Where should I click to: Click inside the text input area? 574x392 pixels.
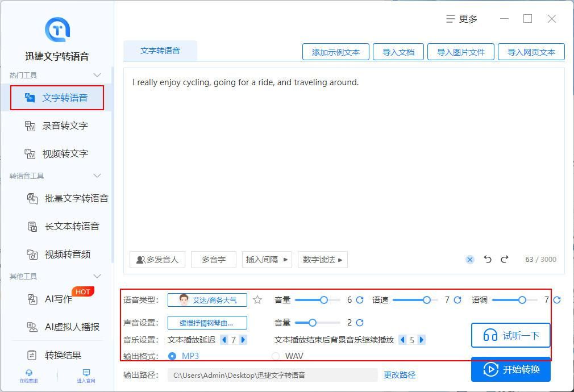(x=344, y=161)
